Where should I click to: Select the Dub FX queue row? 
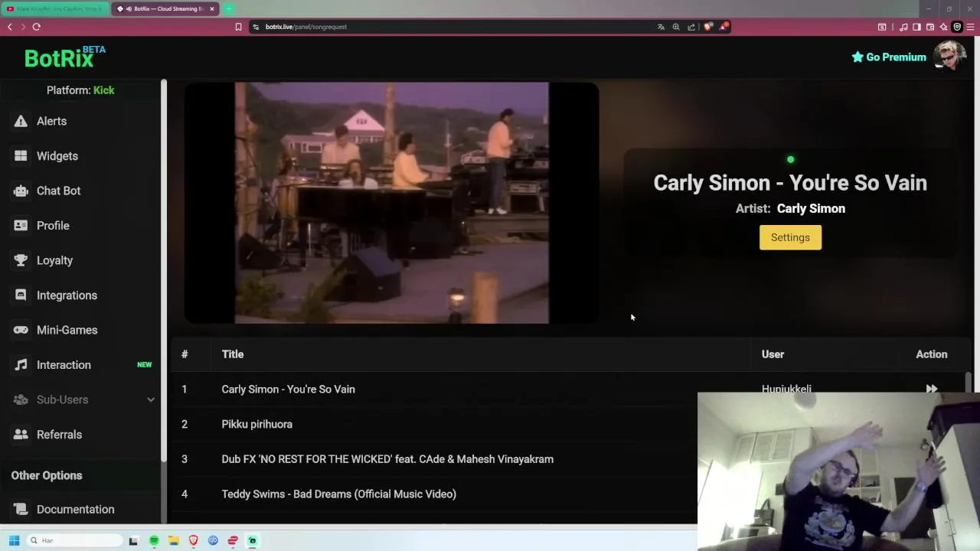pyautogui.click(x=434, y=459)
